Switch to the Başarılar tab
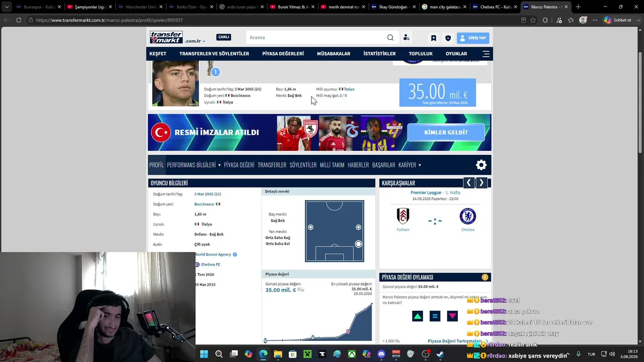Image resolution: width=644 pixels, height=362 pixels. point(383,165)
